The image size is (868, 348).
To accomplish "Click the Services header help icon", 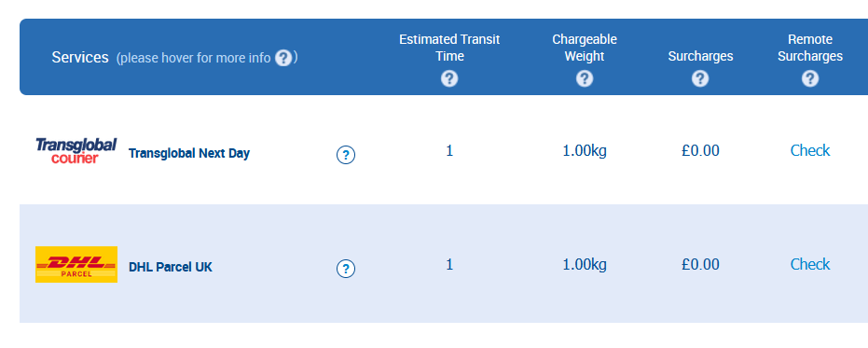I will coord(282,58).
